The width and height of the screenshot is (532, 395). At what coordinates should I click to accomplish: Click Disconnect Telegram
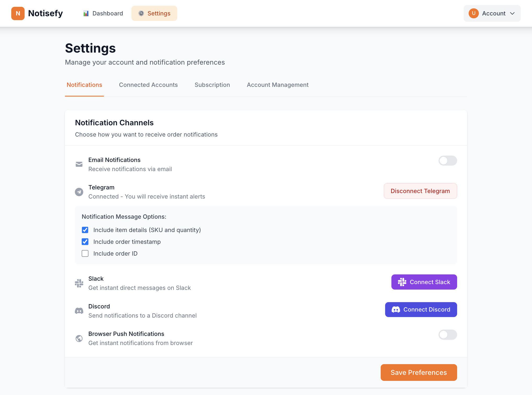tap(420, 191)
